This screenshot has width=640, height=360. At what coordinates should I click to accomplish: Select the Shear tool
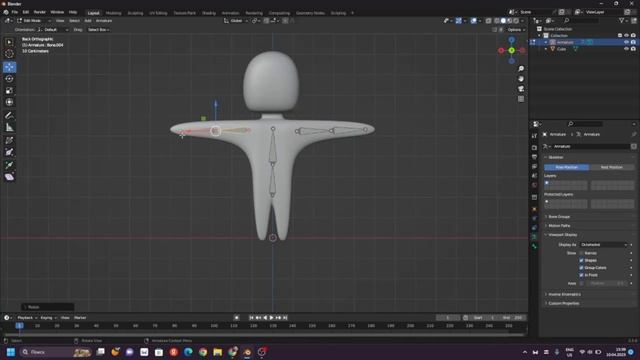[x=9, y=177]
